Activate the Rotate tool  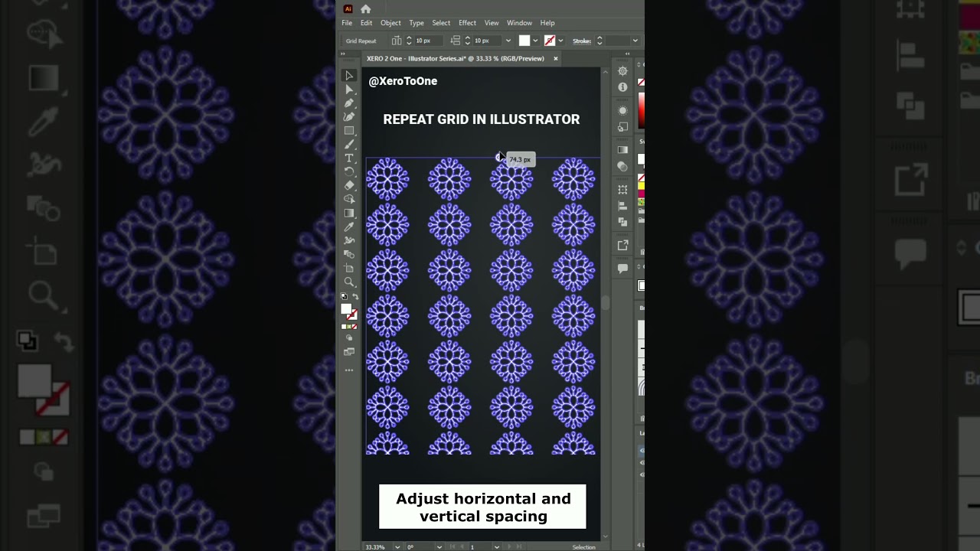tap(349, 171)
